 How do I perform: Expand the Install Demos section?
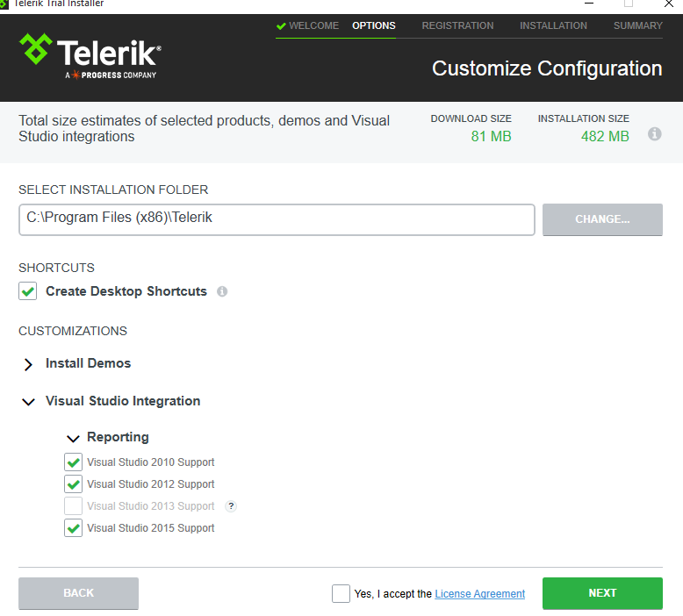click(x=28, y=364)
